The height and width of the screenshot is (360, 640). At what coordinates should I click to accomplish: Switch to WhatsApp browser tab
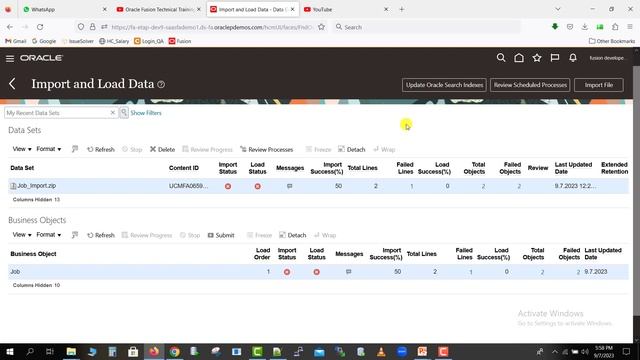64,9
